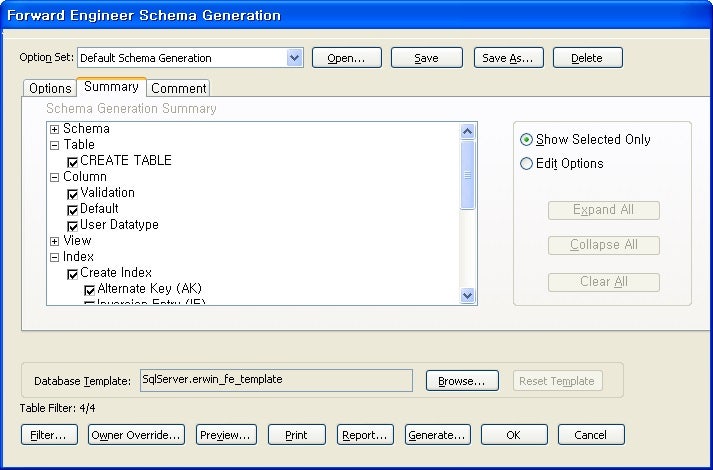The height and width of the screenshot is (470, 713).
Task: Choose Show Selected Only radio button
Action: pos(527,140)
